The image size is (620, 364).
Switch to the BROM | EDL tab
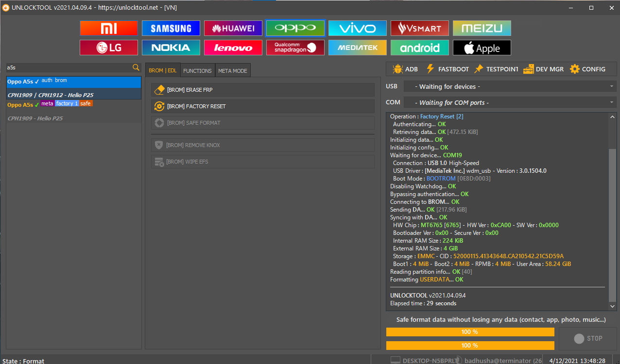point(163,70)
